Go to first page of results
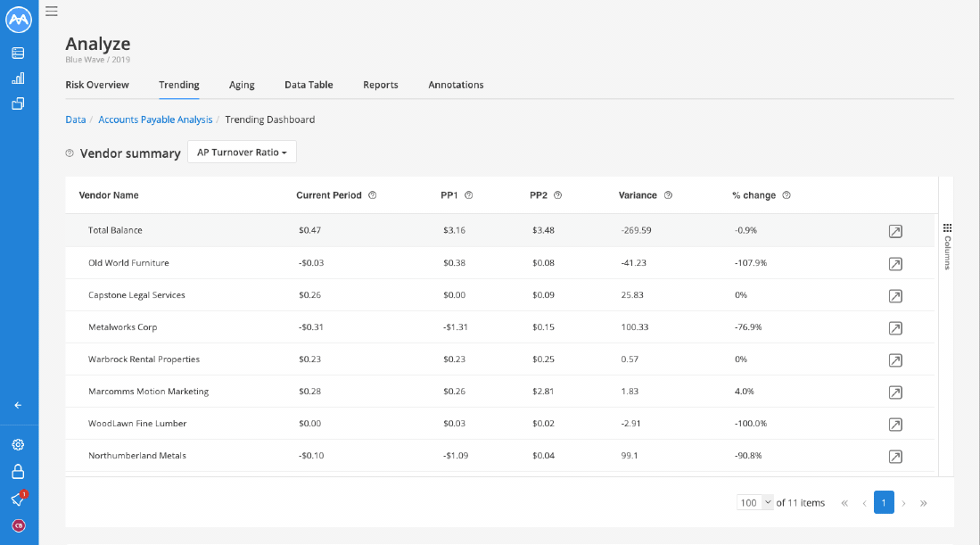This screenshot has height=545, width=980. pyautogui.click(x=844, y=502)
